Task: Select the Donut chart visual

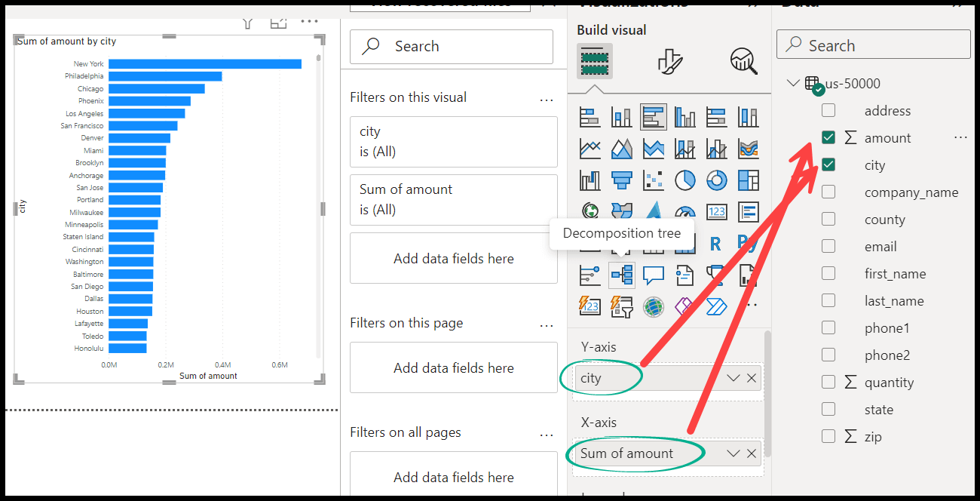Action: pos(717,180)
